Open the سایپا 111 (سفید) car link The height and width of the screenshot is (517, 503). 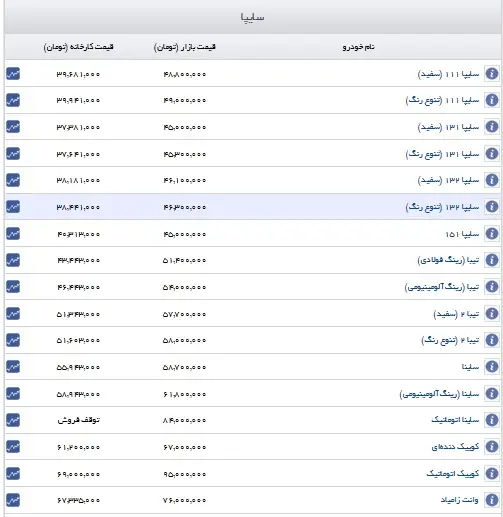click(x=448, y=74)
